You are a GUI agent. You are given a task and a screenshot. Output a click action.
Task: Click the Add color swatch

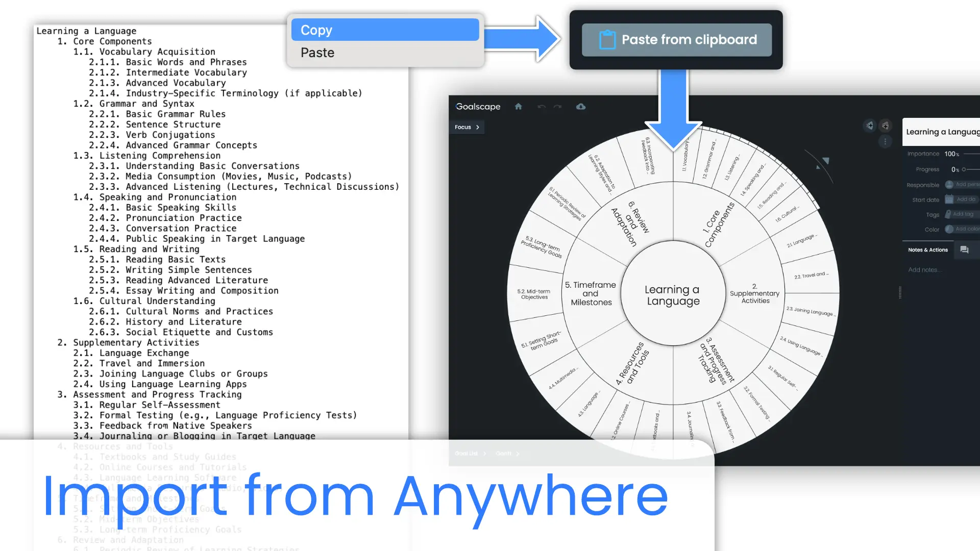click(x=949, y=229)
